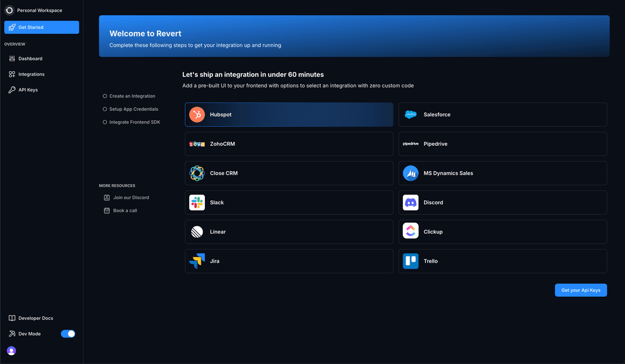Screen dimensions: 625x364
Task: Click the Salesforce cloud logo
Action: pyautogui.click(x=410, y=115)
